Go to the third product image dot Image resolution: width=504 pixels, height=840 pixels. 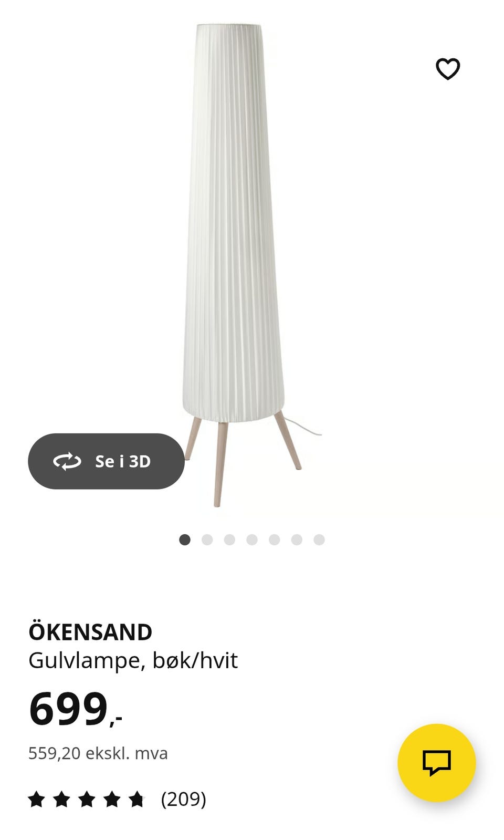(x=229, y=540)
